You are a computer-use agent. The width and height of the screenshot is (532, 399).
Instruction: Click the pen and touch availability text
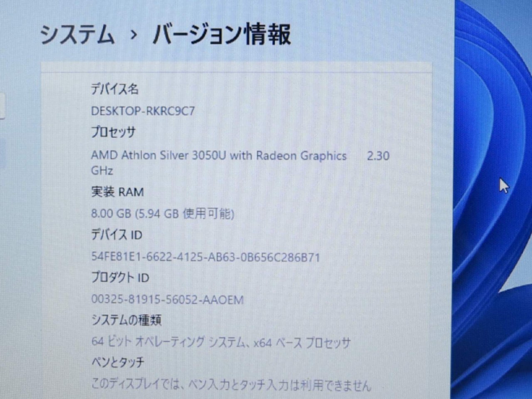point(230,384)
